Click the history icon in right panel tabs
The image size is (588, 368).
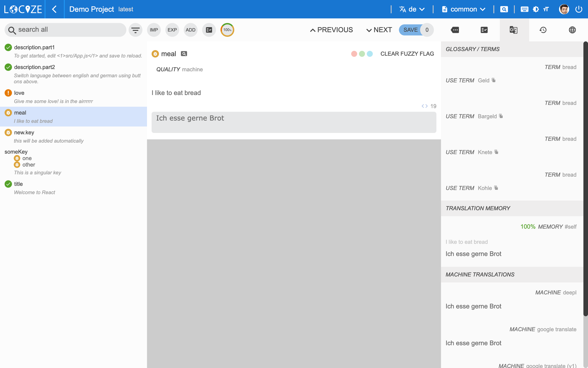pos(543,30)
